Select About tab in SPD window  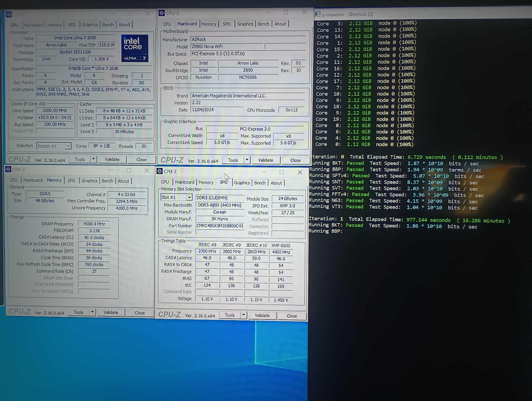(x=276, y=183)
